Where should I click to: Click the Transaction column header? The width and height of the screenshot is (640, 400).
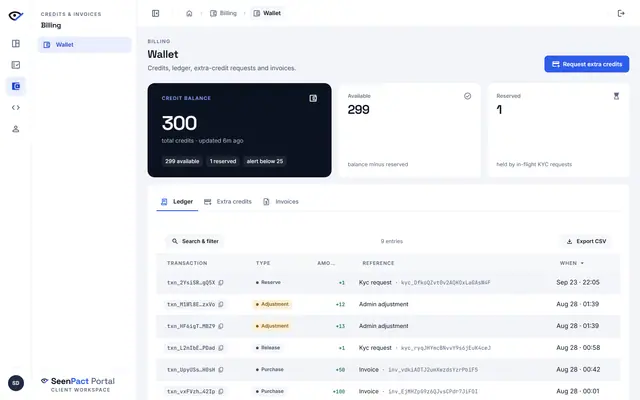[187, 263]
